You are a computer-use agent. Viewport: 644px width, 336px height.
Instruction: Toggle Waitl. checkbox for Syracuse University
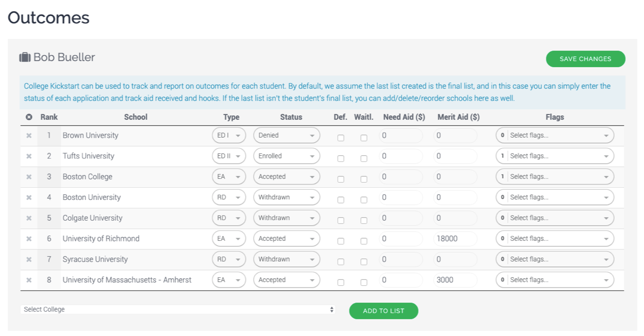click(364, 262)
